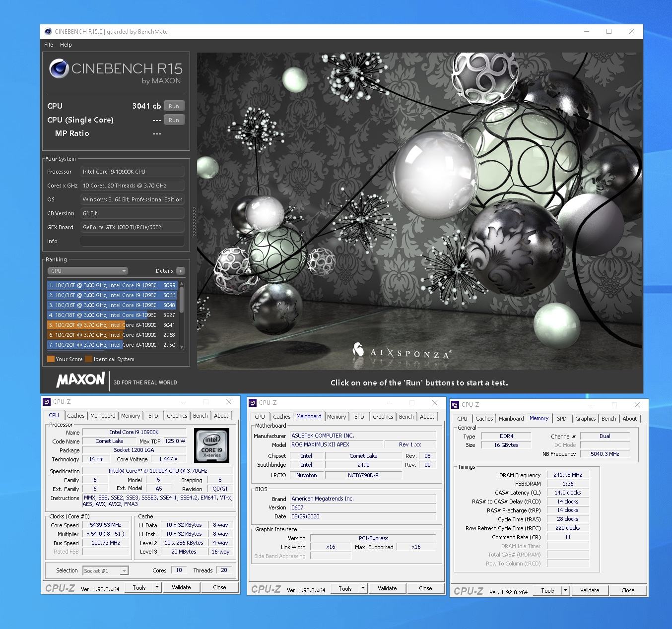
Task: Close the Memory CPU-Z window with X
Action: point(637,405)
